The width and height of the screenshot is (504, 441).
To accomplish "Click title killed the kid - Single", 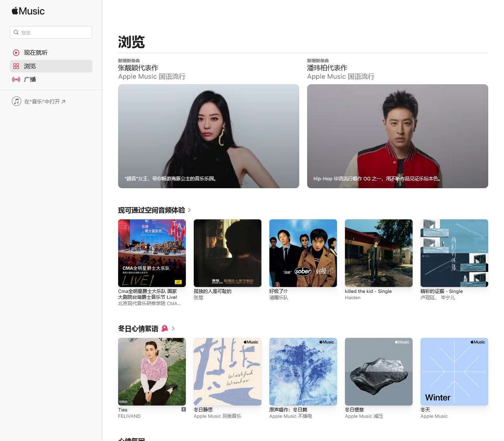I will (368, 291).
